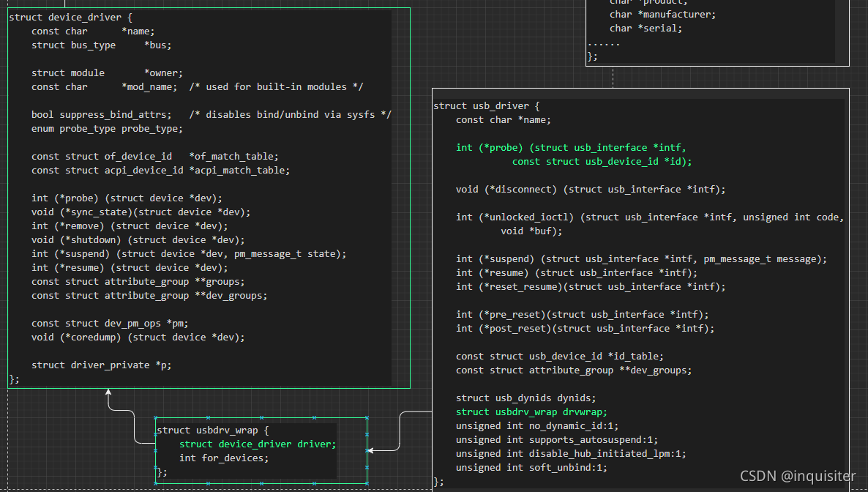Click the '*acpi_match_table;' line
868x492 pixels.
pyautogui.click(x=160, y=170)
